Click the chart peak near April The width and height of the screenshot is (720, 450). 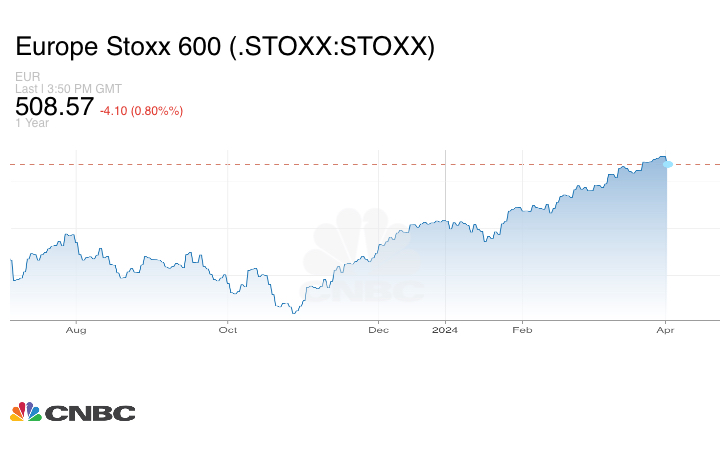[661, 156]
